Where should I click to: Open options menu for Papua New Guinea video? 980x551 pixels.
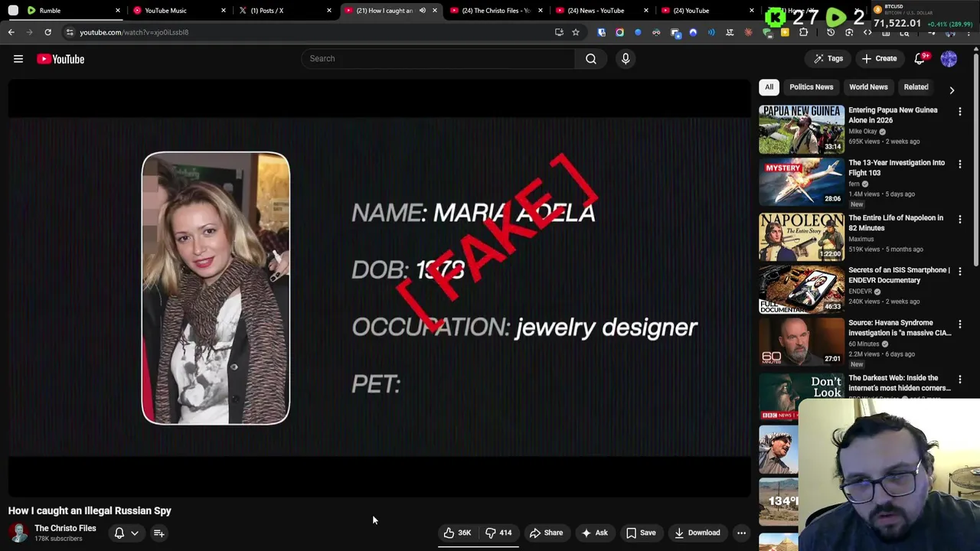click(x=960, y=112)
